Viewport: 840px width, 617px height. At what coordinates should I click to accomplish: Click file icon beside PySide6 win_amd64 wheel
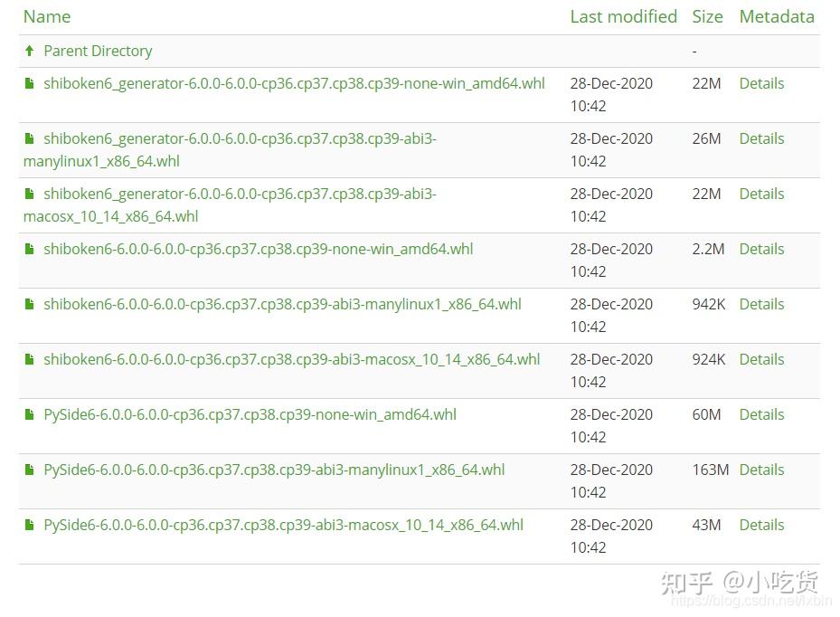click(x=30, y=414)
